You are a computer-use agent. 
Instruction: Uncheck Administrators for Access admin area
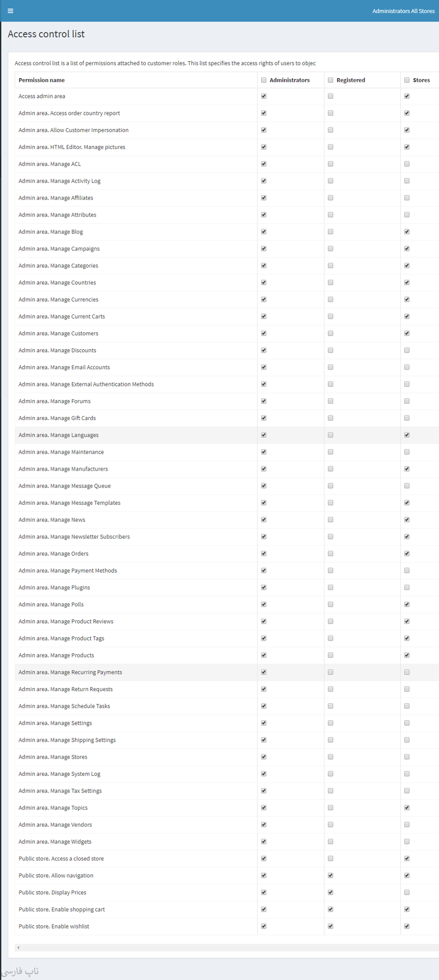[x=264, y=96]
